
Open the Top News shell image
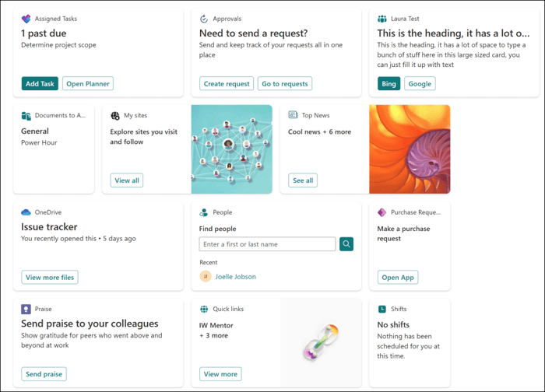click(x=410, y=149)
